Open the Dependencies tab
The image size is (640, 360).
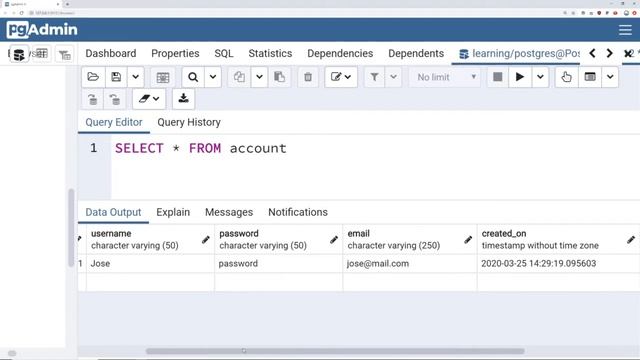pos(340,53)
